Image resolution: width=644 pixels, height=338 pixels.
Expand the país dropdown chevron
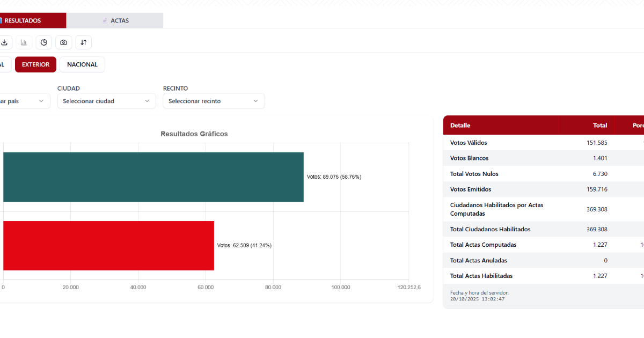pos(41,101)
